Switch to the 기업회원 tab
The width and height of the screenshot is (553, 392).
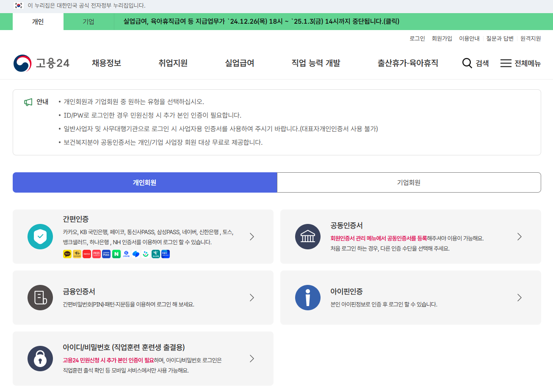tap(409, 182)
